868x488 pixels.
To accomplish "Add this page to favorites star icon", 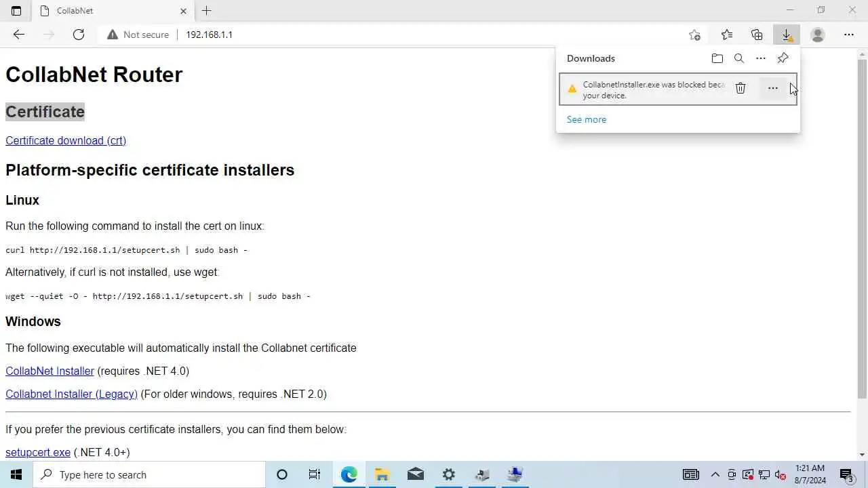I will [x=694, y=35].
